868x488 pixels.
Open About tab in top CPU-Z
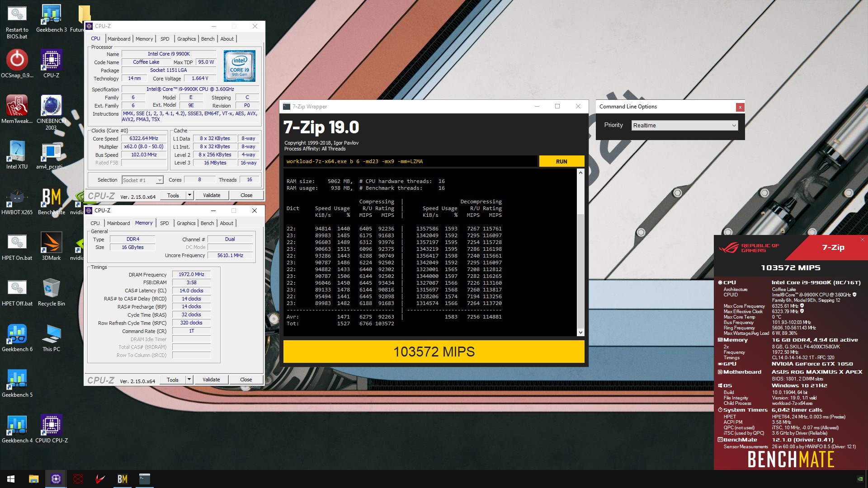227,39
